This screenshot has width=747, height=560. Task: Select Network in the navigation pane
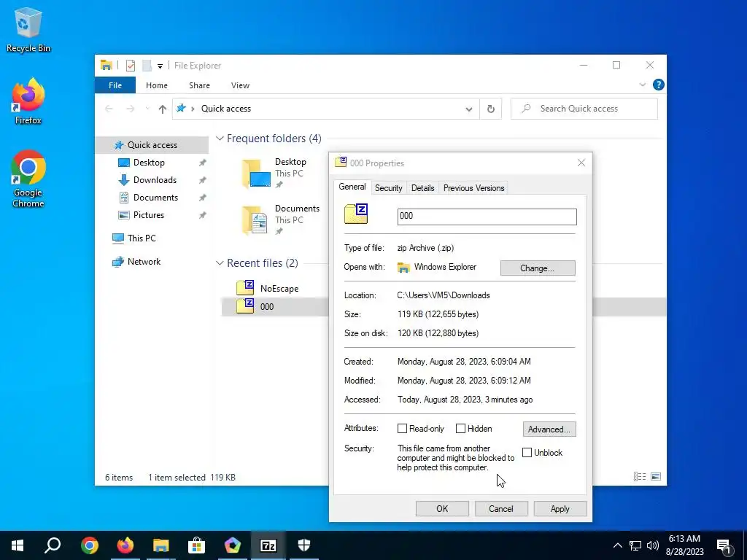(144, 262)
